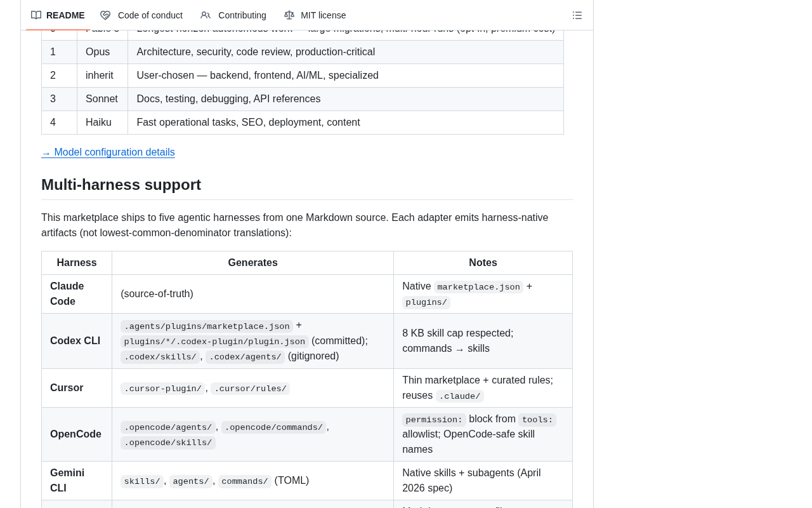This screenshot has width=812, height=508.
Task: Click the '.cursor/rules/' code snippet
Action: 251,389
